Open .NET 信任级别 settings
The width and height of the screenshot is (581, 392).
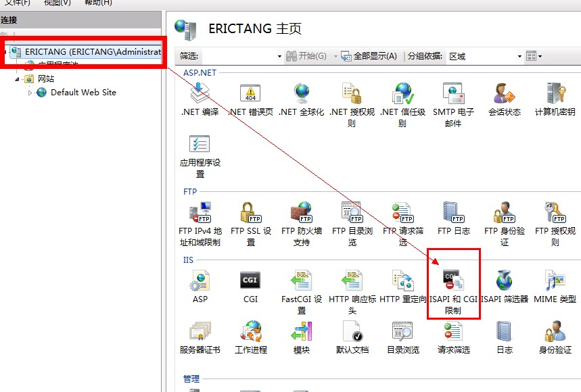(x=402, y=105)
